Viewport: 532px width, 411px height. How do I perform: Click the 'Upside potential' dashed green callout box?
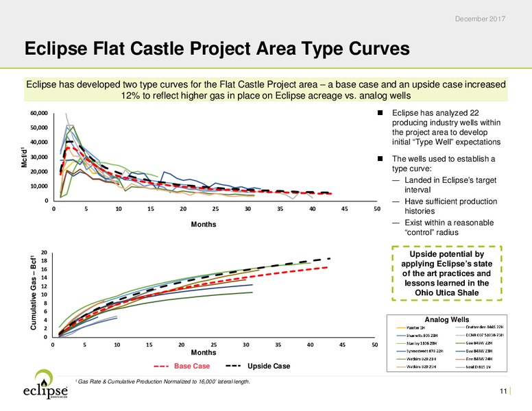pyautogui.click(x=446, y=273)
